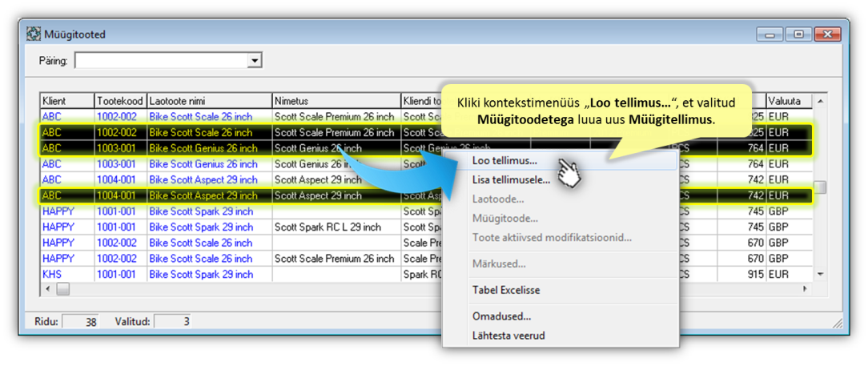
Task: Click the Nimetus column header
Action: click(x=336, y=102)
